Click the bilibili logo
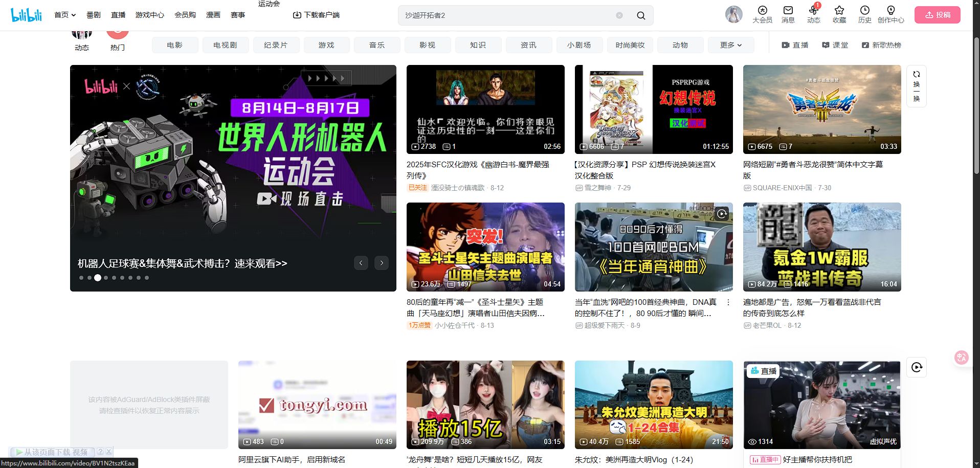This screenshot has width=980, height=468. tap(26, 15)
